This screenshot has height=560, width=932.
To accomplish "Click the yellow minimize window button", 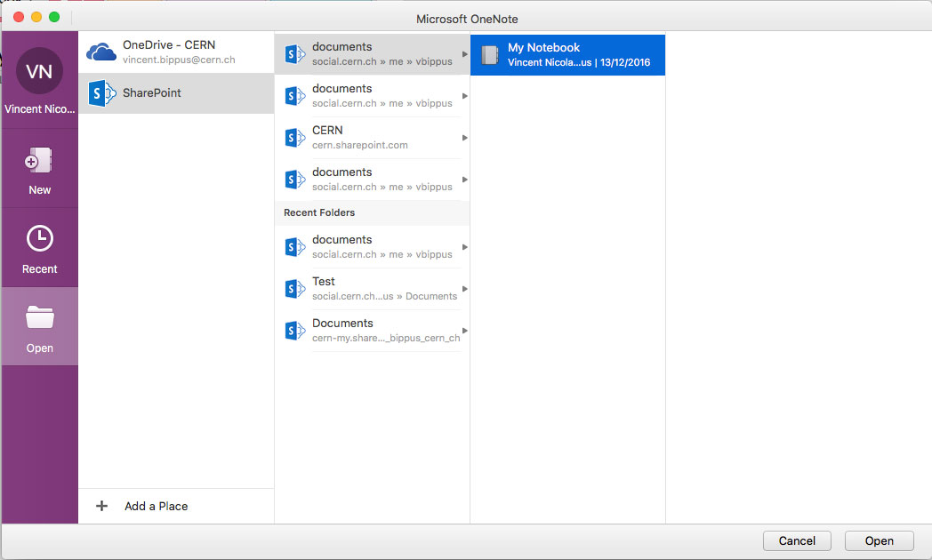I will tap(36, 17).
